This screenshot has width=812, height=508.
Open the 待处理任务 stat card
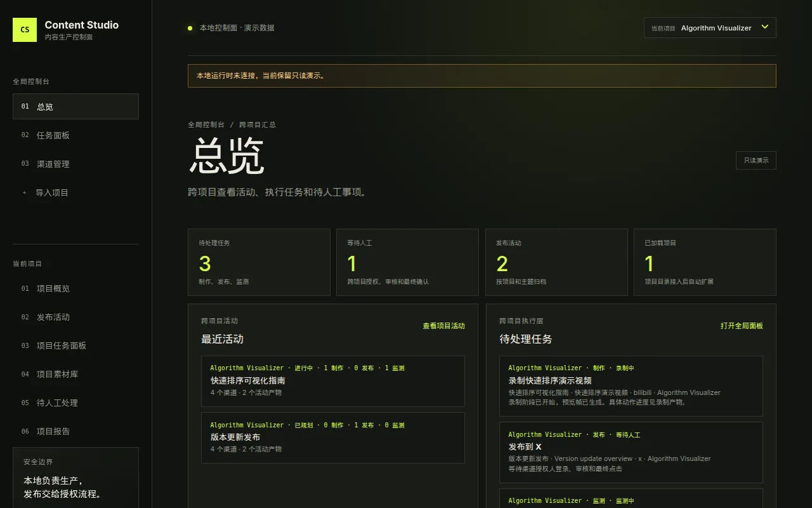(259, 262)
